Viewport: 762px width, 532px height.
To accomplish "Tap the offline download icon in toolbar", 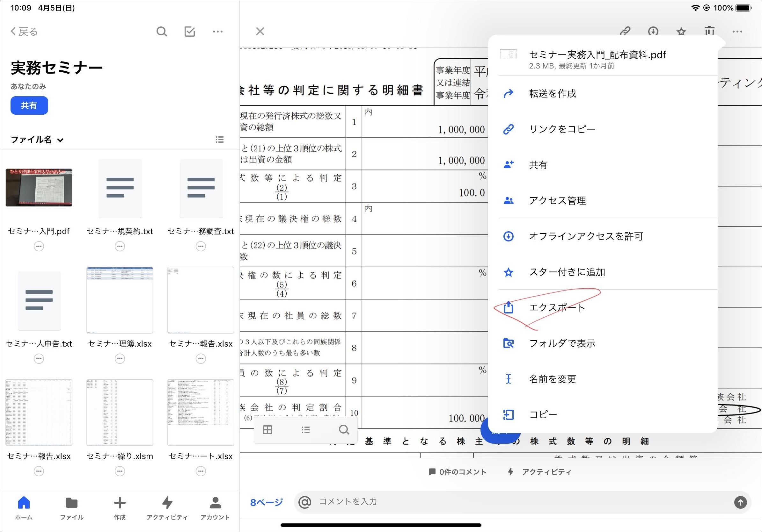I will click(653, 32).
